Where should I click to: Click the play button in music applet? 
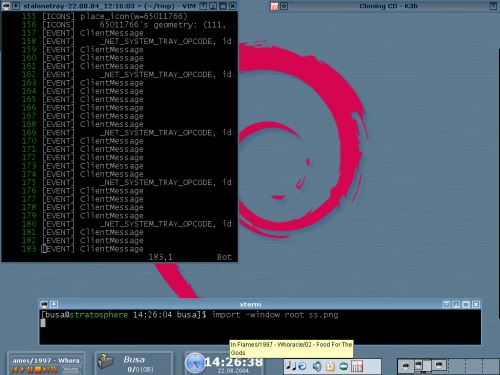22,370
